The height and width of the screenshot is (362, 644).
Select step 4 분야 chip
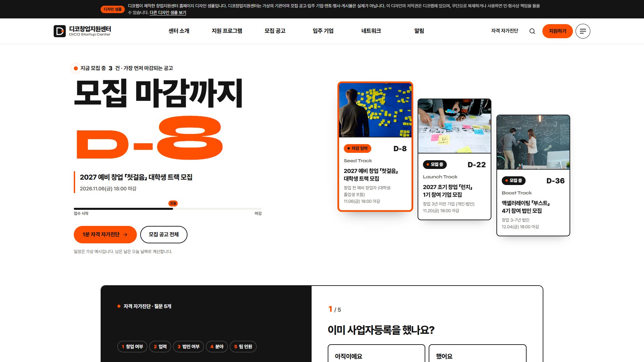click(x=217, y=347)
